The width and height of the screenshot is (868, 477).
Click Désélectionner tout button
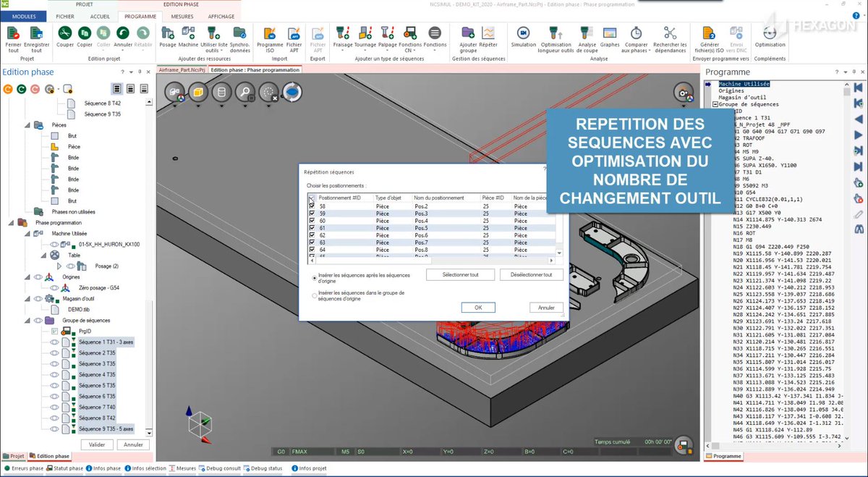tap(532, 275)
